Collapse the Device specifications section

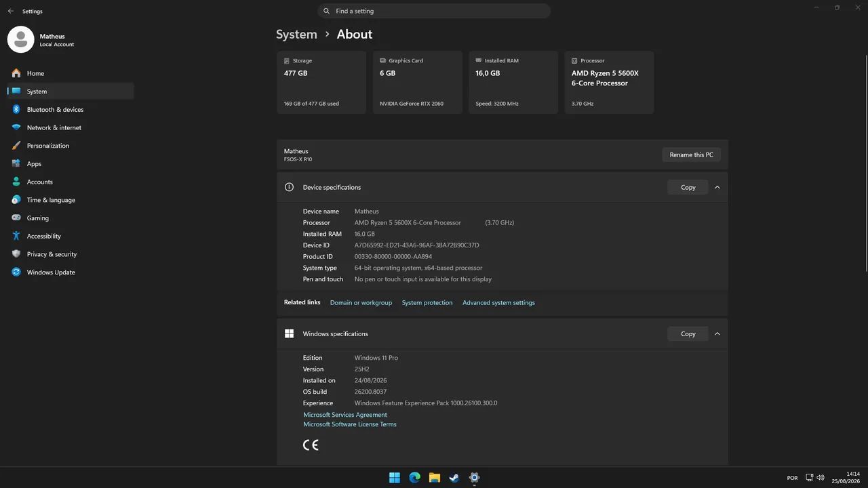point(717,187)
